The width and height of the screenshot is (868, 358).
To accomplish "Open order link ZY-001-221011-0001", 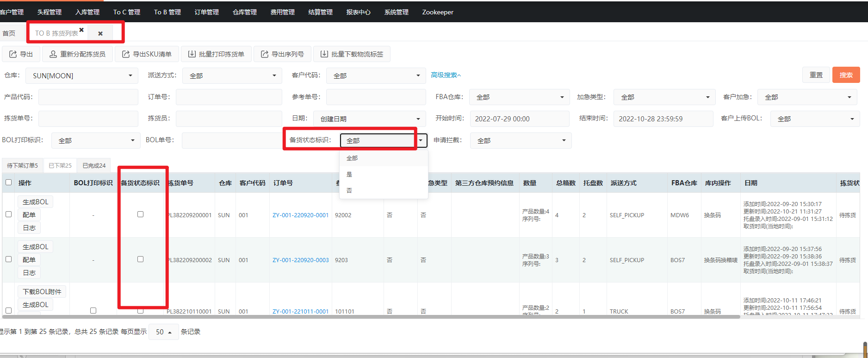I will 301,312.
